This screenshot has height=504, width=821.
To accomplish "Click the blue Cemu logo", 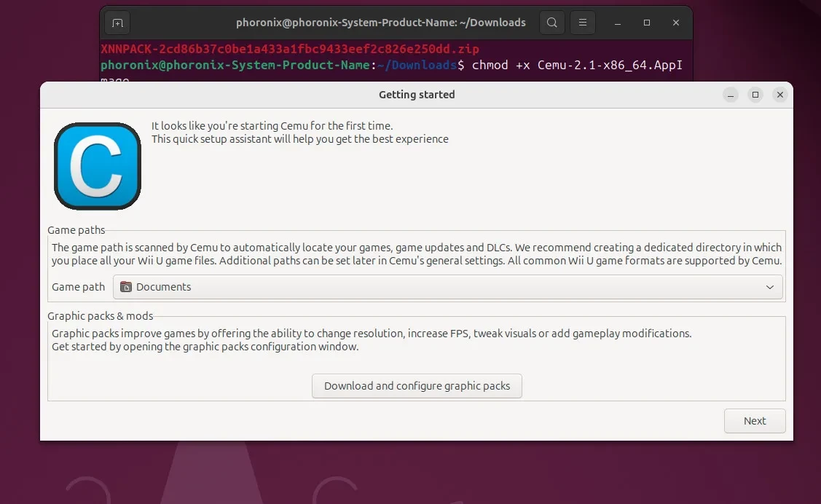I will tap(98, 167).
